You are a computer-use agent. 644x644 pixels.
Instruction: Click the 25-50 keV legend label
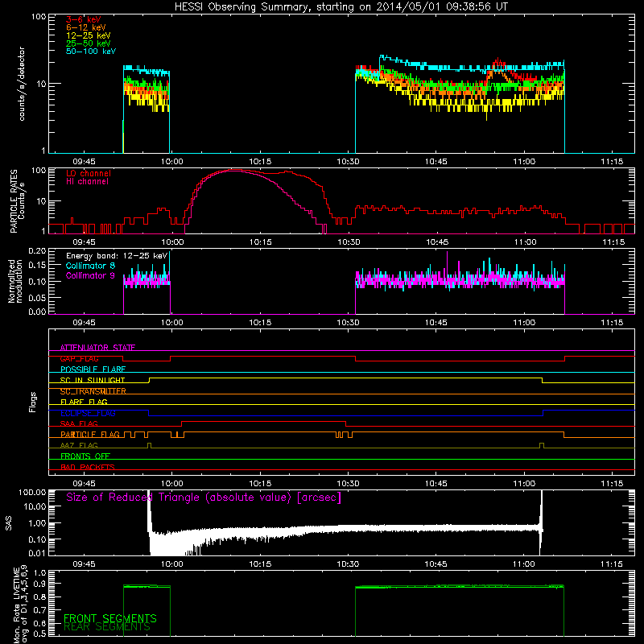[89, 43]
